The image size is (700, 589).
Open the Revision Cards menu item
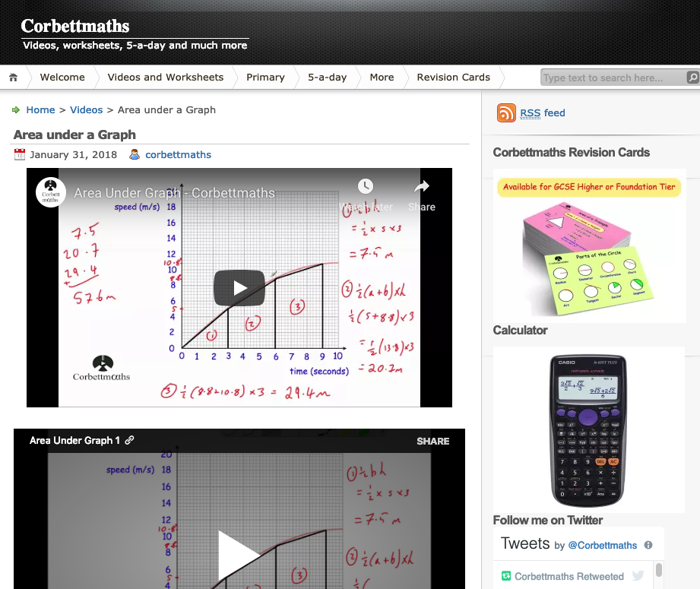tap(453, 77)
